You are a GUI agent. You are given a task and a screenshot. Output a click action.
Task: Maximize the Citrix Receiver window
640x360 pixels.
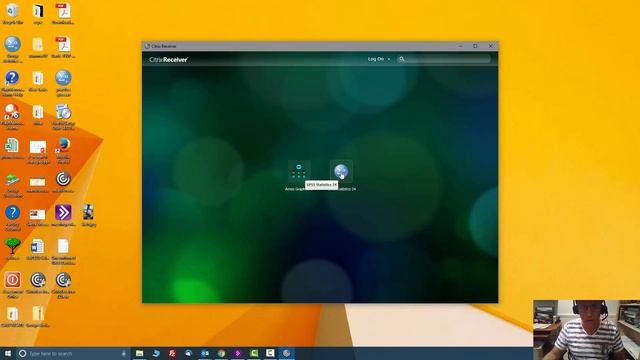click(475, 46)
